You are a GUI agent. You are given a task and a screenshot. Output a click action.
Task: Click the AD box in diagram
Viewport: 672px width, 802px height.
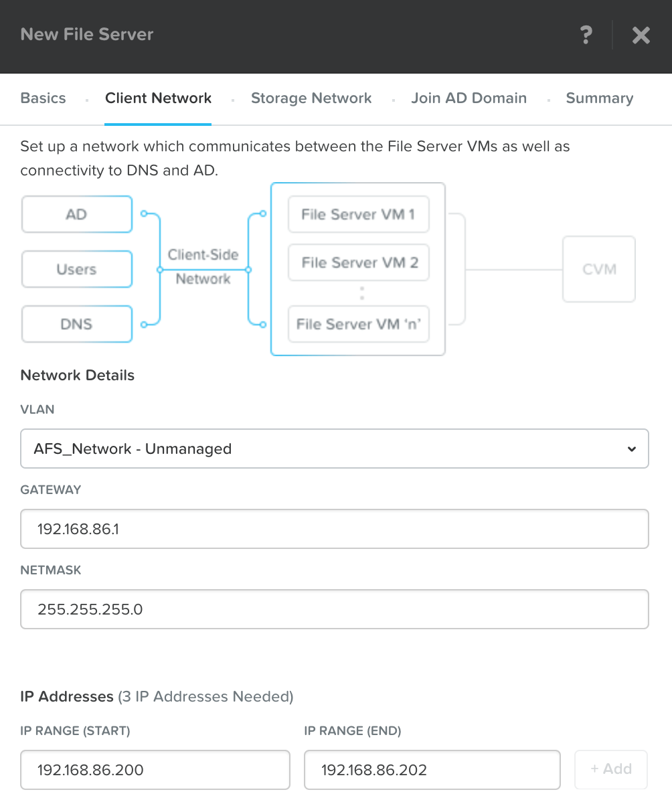click(77, 214)
